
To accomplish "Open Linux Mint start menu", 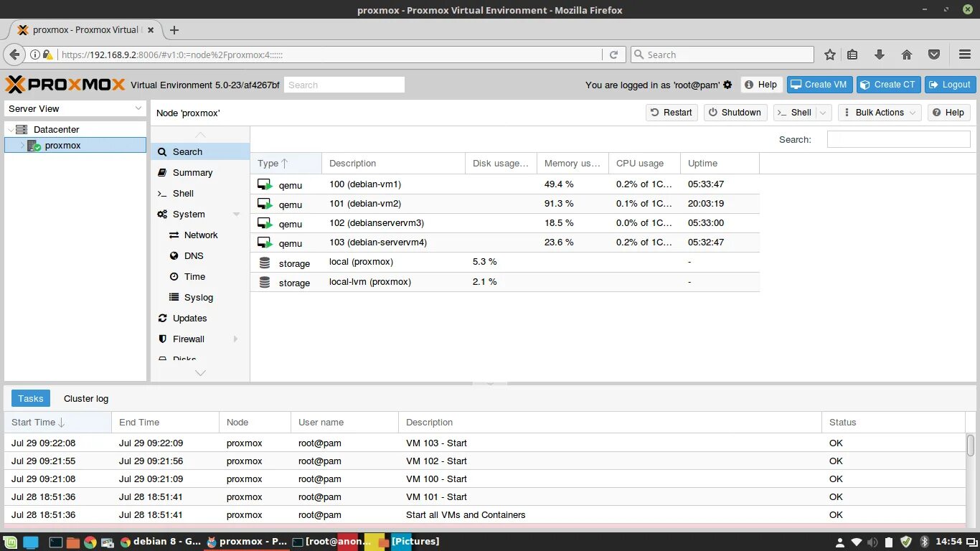I will [9, 542].
